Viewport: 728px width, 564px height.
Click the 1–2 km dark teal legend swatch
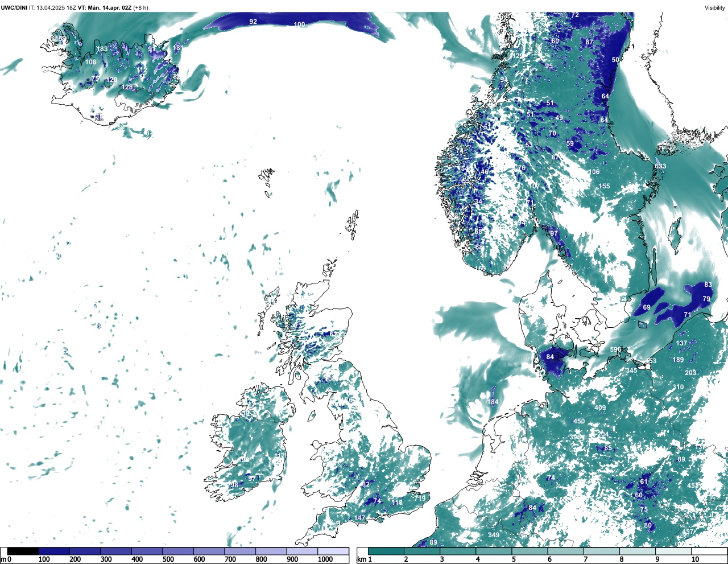[386, 551]
